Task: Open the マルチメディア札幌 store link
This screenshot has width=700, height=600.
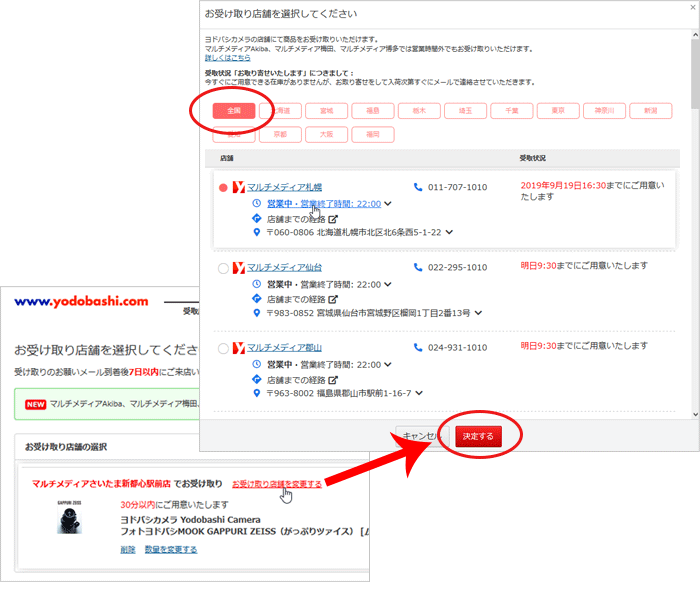Action: click(x=284, y=187)
